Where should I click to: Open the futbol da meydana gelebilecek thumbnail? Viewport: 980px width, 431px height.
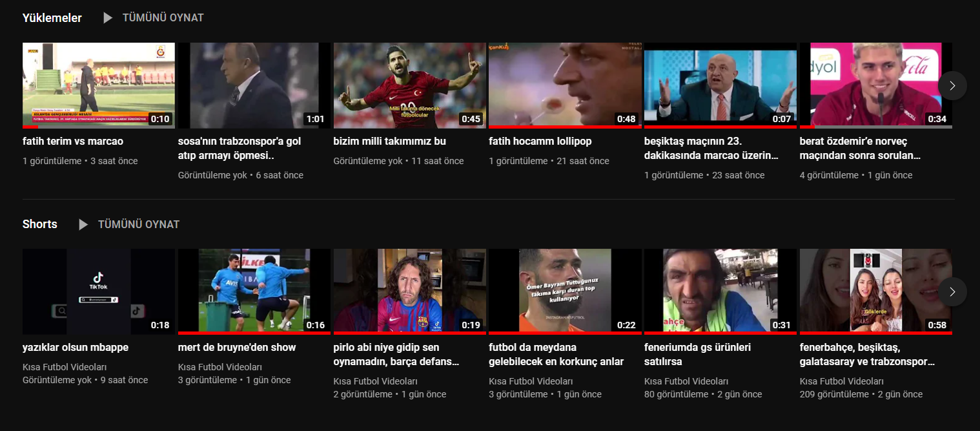pyautogui.click(x=565, y=292)
